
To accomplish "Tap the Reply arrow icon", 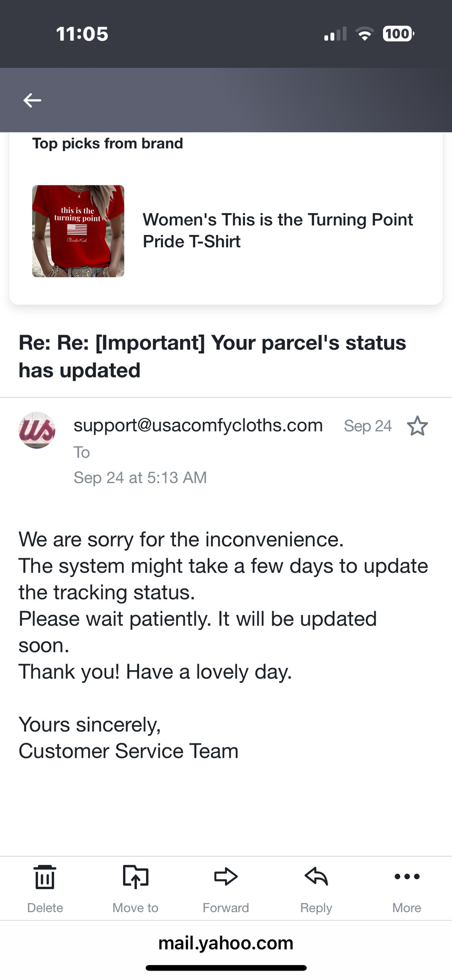I will point(316,877).
